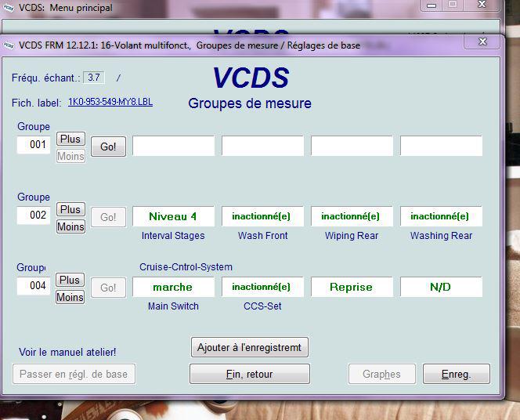Close the Groupes de mesure window

coord(482,42)
